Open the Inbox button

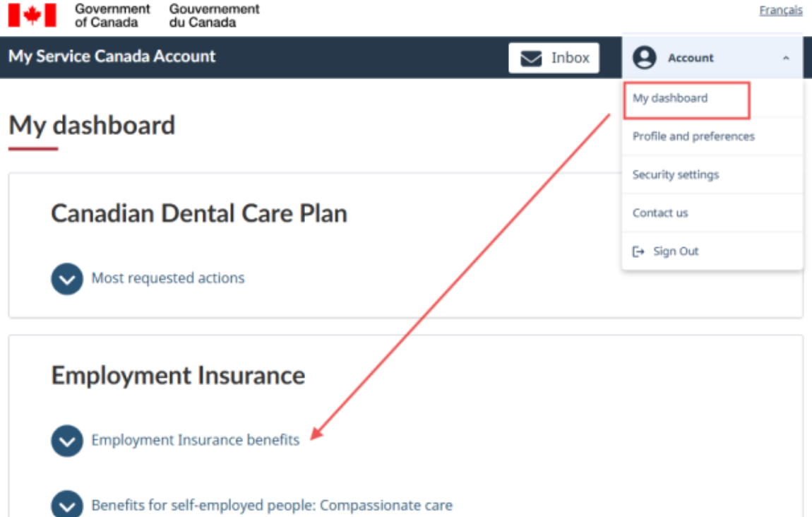(x=554, y=58)
